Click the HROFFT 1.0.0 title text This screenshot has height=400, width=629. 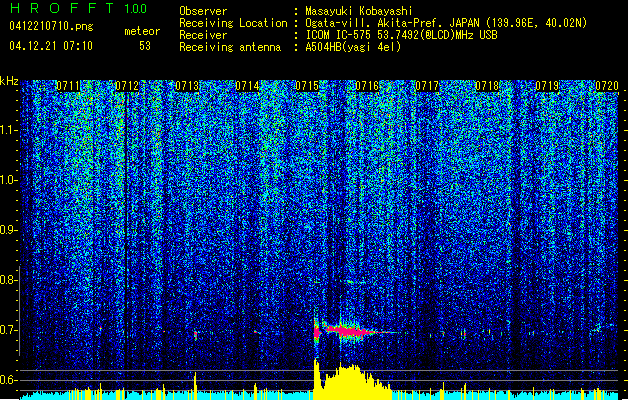(79, 8)
